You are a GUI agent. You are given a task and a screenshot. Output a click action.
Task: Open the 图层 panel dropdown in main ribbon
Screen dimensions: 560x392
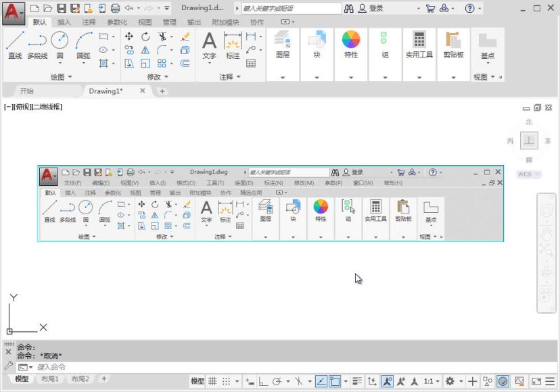click(x=283, y=78)
